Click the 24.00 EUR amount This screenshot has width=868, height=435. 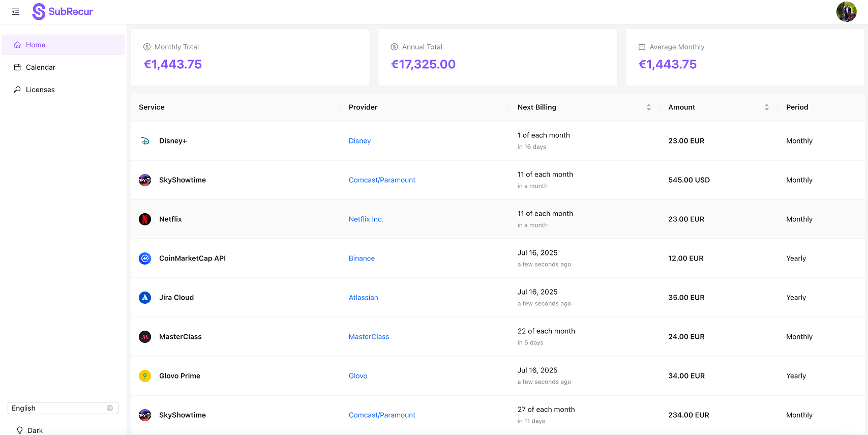click(x=686, y=337)
